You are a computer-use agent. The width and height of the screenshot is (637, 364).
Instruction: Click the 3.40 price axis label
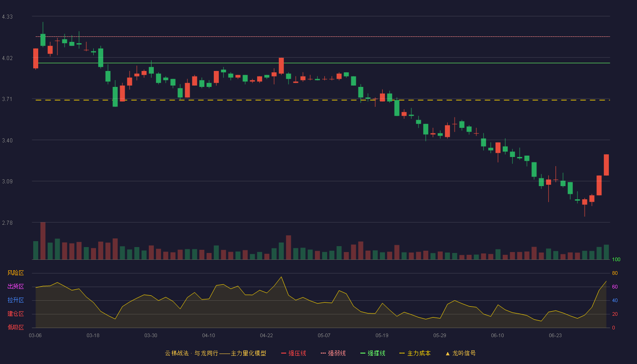click(x=7, y=141)
